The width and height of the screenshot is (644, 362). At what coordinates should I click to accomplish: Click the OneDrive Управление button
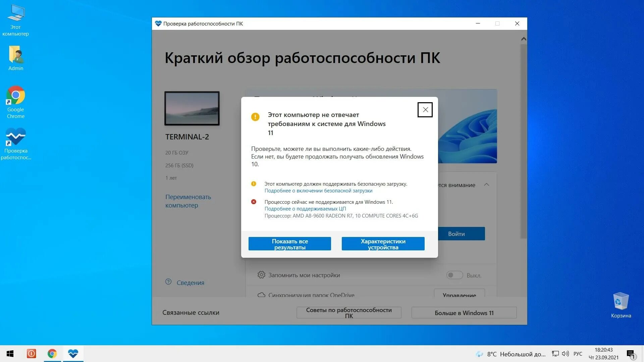[459, 293]
